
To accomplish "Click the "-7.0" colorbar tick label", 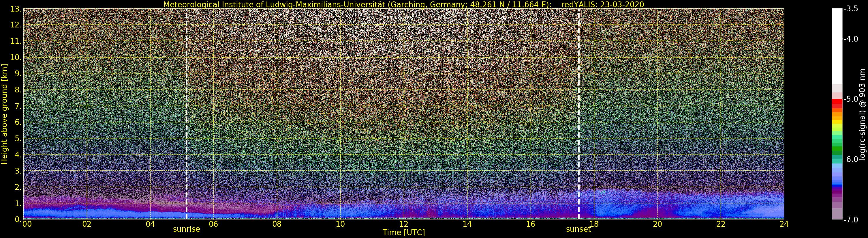I will pos(851,220).
